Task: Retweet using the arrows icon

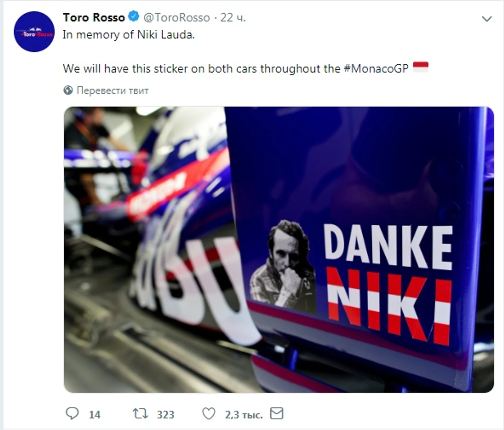Action: [x=140, y=413]
